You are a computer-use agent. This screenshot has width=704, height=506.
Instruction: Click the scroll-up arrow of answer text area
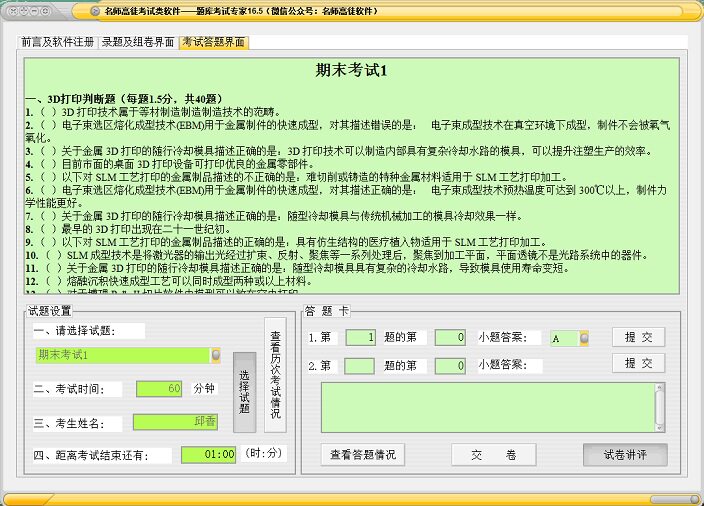click(660, 387)
